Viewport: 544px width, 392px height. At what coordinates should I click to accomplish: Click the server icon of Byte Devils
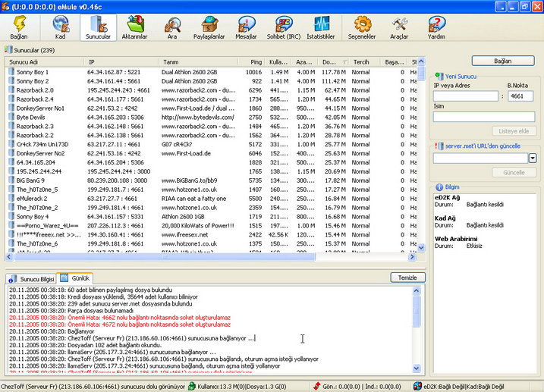click(x=11, y=117)
